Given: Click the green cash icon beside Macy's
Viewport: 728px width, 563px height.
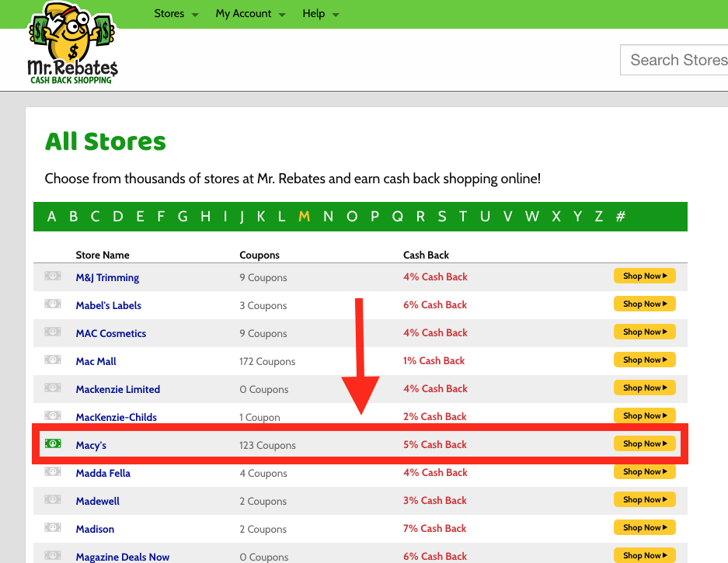Looking at the screenshot, I should [53, 444].
